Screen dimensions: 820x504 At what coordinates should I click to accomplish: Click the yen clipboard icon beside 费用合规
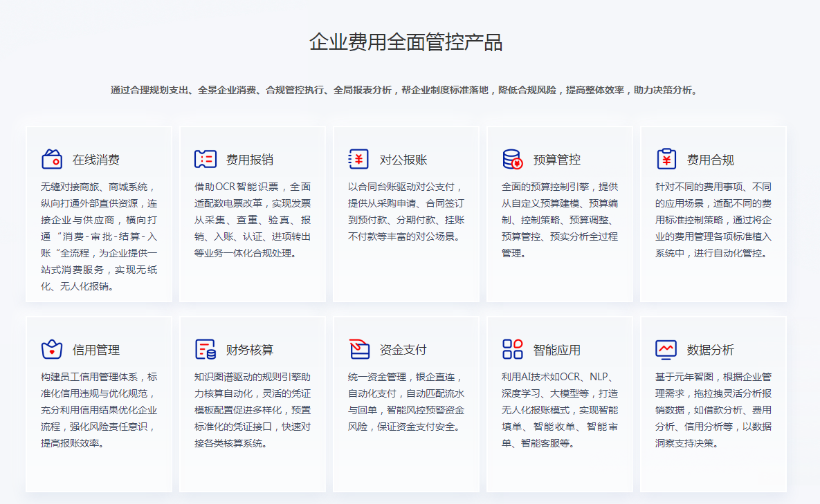click(x=666, y=159)
